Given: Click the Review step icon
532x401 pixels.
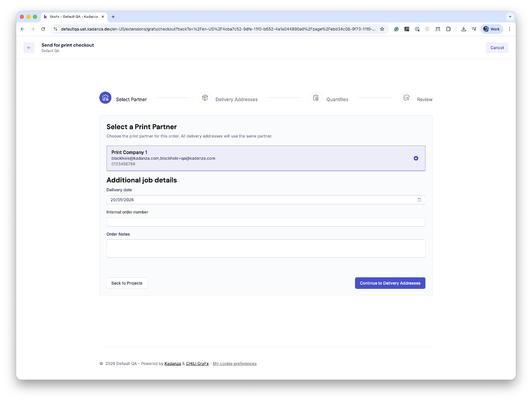Looking at the screenshot, I should (x=406, y=98).
